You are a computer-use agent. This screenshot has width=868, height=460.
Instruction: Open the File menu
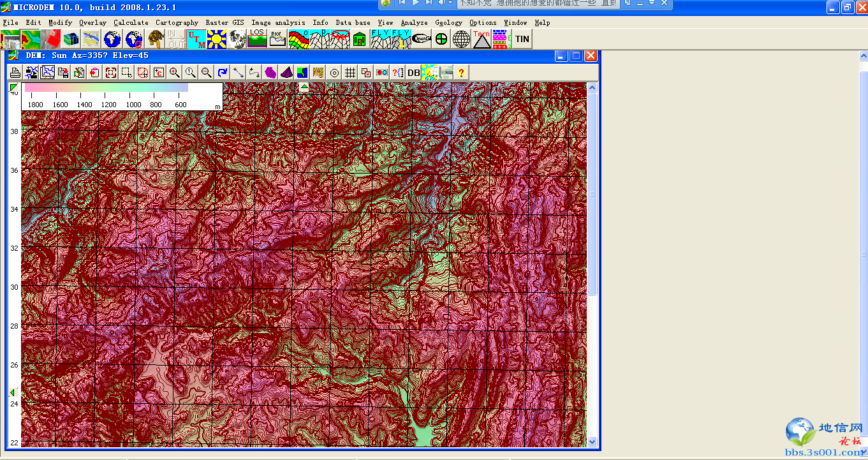[10, 22]
